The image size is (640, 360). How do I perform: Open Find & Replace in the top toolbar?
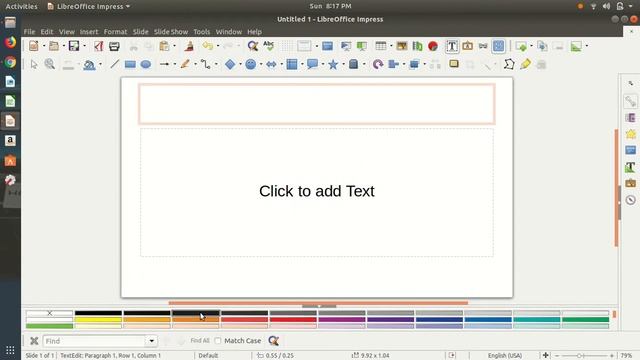click(253, 46)
